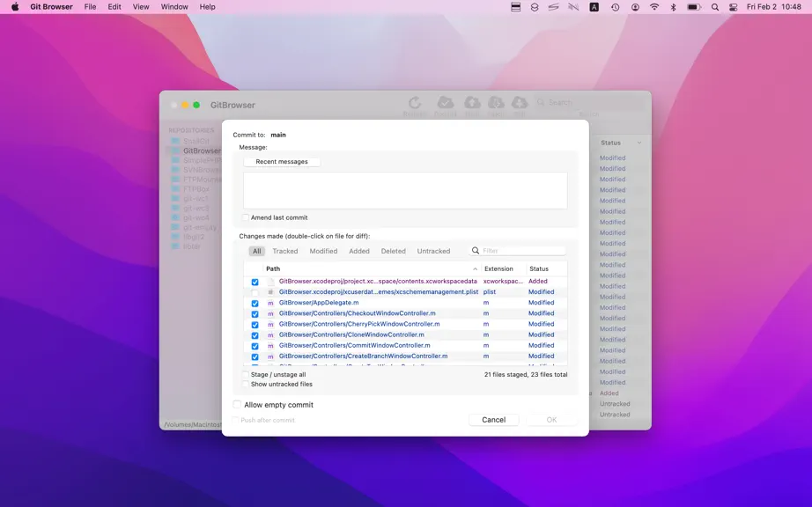Switch to the Tracked filter tab
Image resolution: width=812 pixels, height=507 pixels.
[285, 251]
